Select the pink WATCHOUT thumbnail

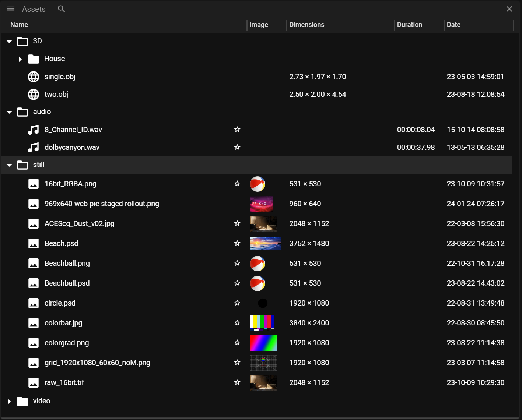tap(262, 204)
